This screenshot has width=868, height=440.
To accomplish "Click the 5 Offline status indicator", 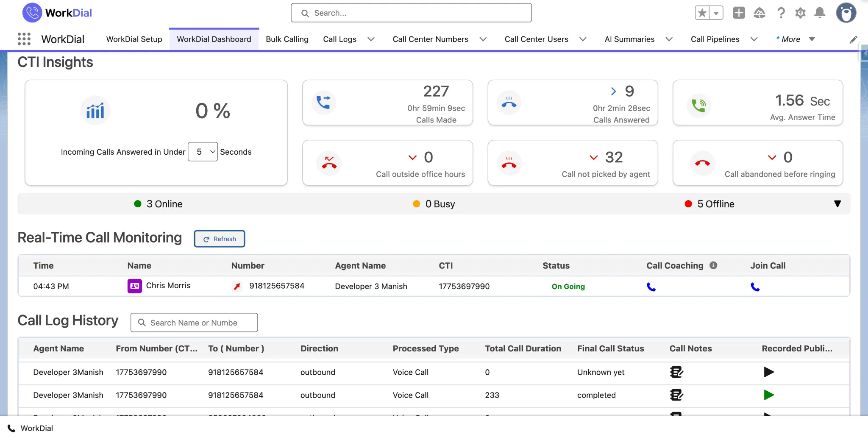I will coord(709,204).
